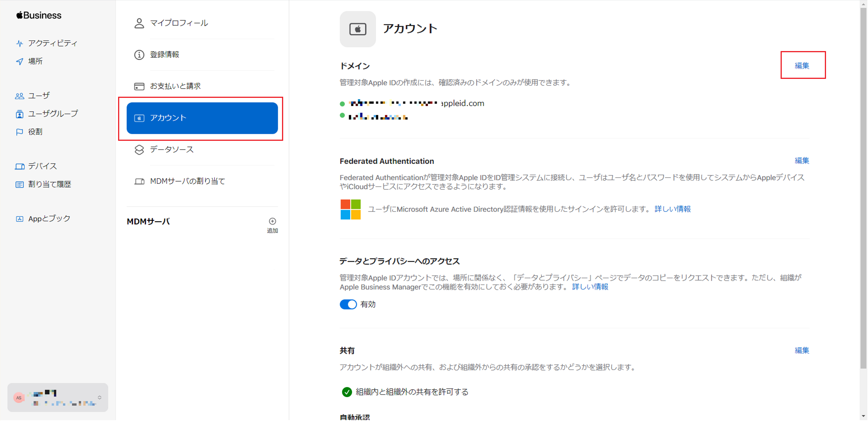Click the 役割 flag icon
The width and height of the screenshot is (868, 421).
tap(20, 132)
